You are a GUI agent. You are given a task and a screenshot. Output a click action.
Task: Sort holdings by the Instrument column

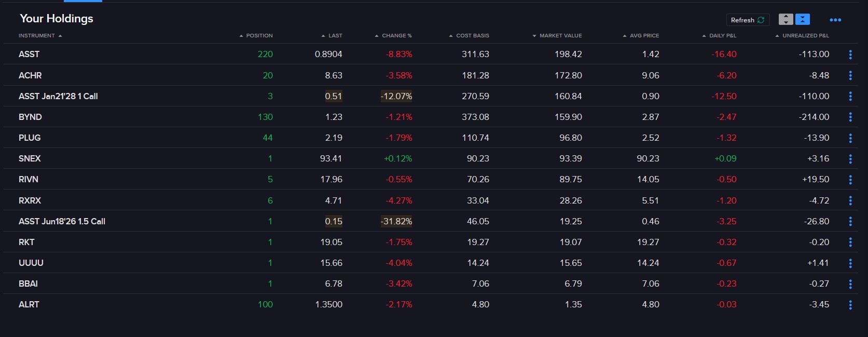(40, 36)
